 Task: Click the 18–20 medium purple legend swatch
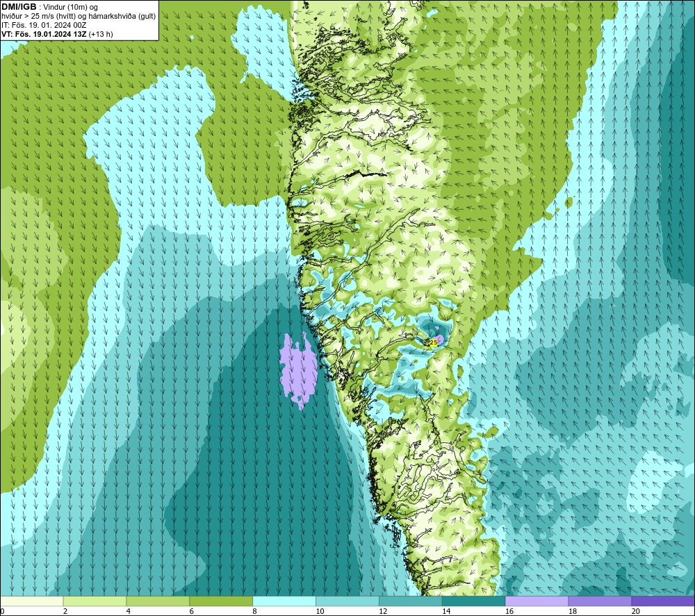point(600,601)
